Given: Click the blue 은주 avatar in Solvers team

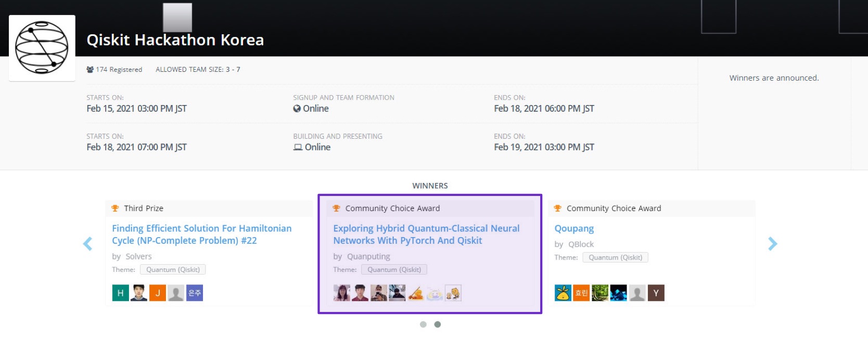Looking at the screenshot, I should pos(195,293).
